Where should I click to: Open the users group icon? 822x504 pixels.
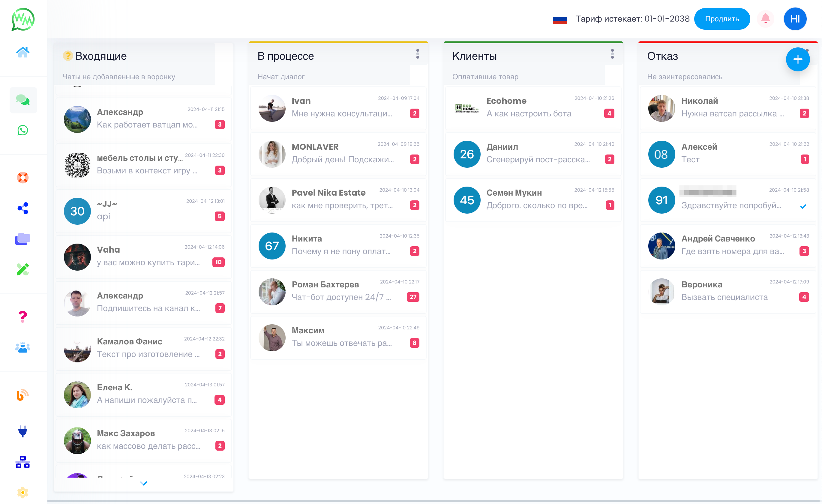pyautogui.click(x=23, y=348)
